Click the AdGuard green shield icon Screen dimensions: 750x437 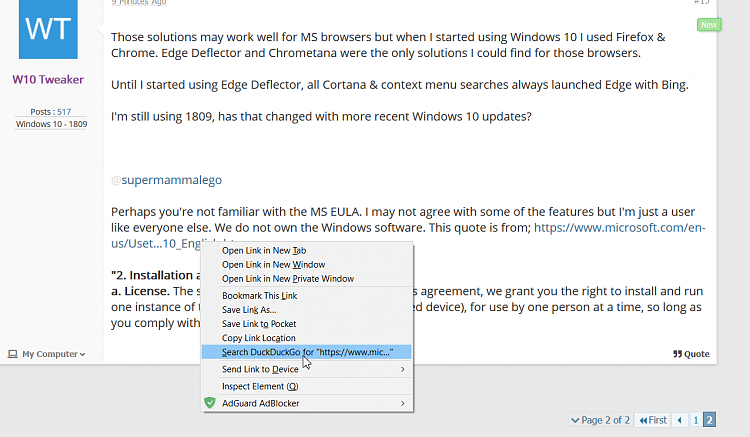[210, 403]
